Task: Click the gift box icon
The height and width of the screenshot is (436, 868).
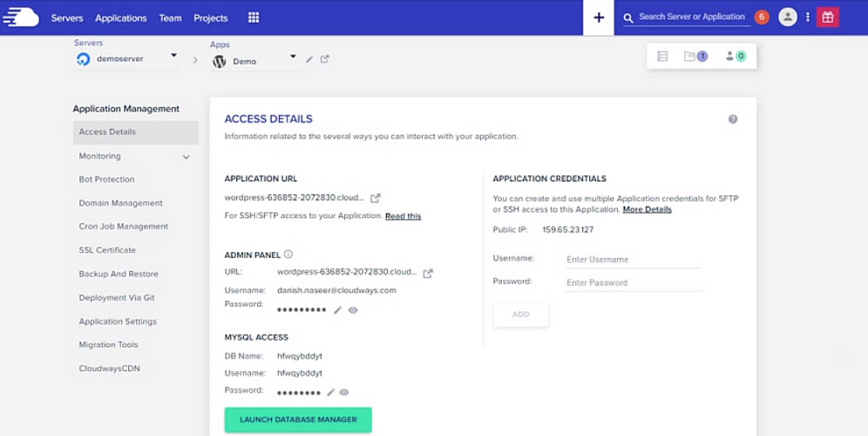Action: pyautogui.click(x=828, y=17)
